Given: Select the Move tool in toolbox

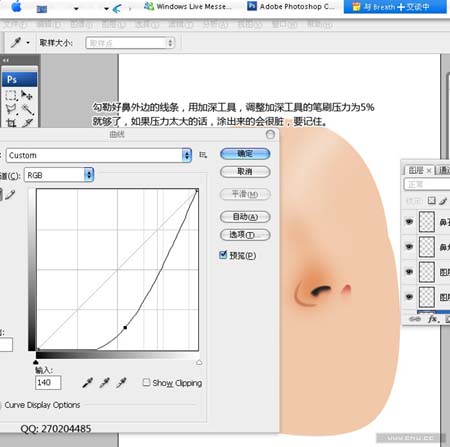Looking at the screenshot, I should [x=27, y=95].
